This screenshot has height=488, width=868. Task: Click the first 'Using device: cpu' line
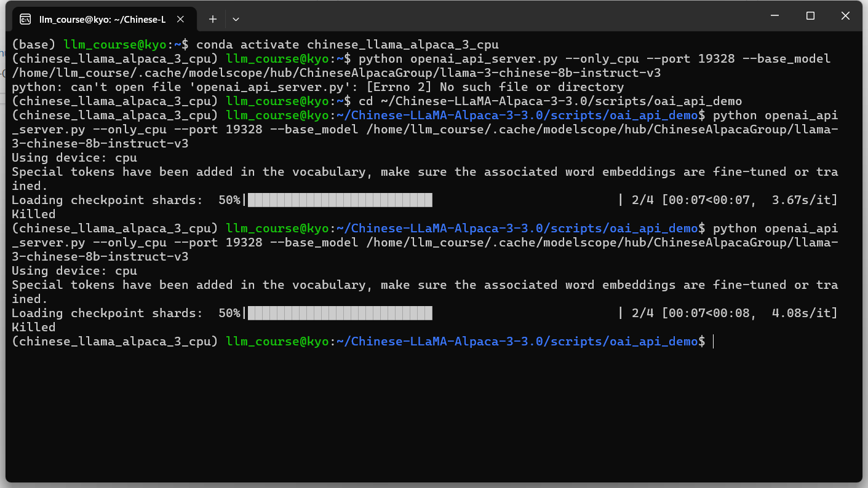pos(74,157)
